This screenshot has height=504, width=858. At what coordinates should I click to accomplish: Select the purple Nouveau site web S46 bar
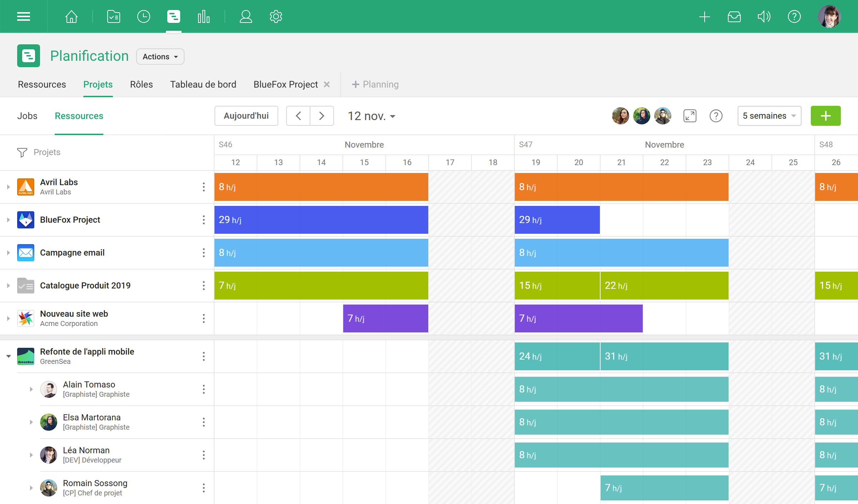[386, 318]
